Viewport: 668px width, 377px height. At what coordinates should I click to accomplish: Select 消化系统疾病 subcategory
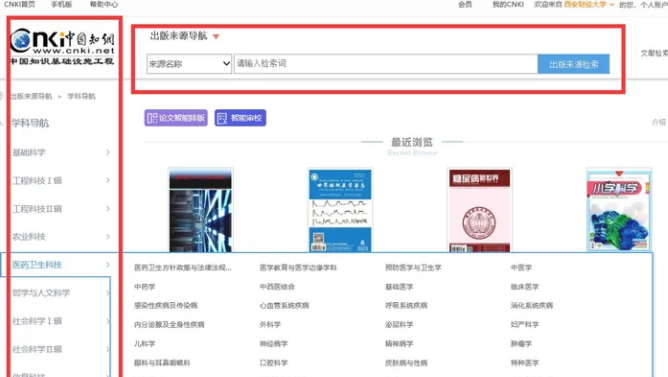coord(532,305)
